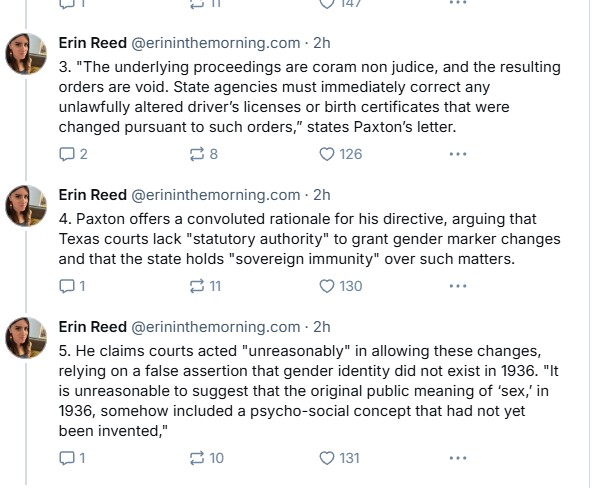Viewport: 612px width, 488px height.
Task: Reply to post 3 about coram non judice
Action: [67, 154]
